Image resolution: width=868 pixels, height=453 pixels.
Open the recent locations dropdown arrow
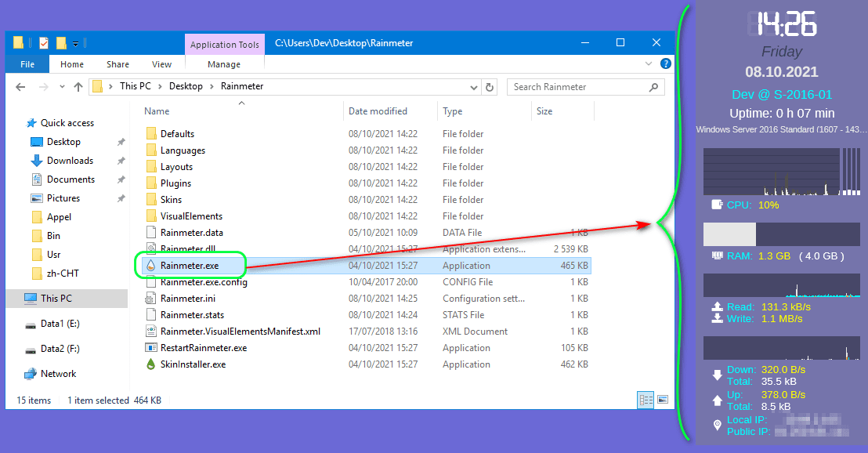click(x=62, y=87)
